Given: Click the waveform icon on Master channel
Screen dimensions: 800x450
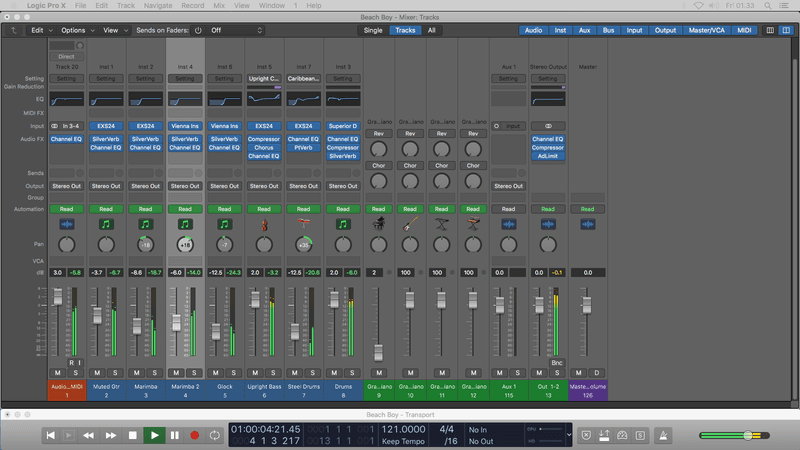Looking at the screenshot, I should click(588, 224).
